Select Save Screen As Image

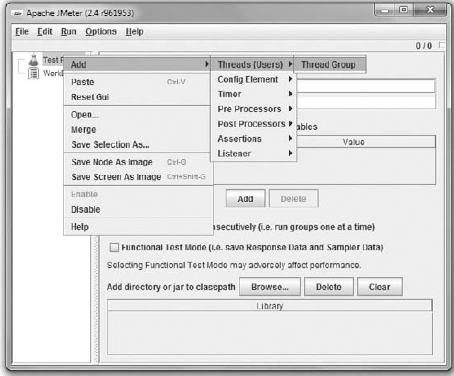pos(137,177)
